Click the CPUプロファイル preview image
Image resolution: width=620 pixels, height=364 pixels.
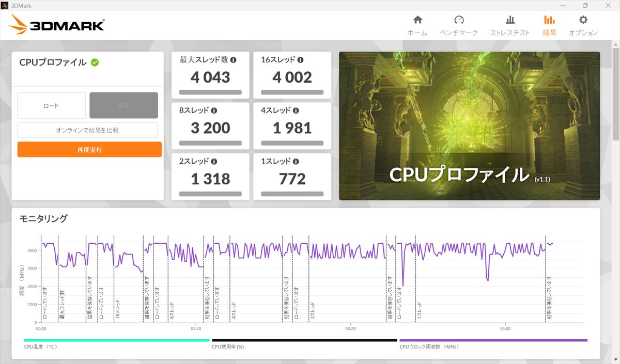469,126
